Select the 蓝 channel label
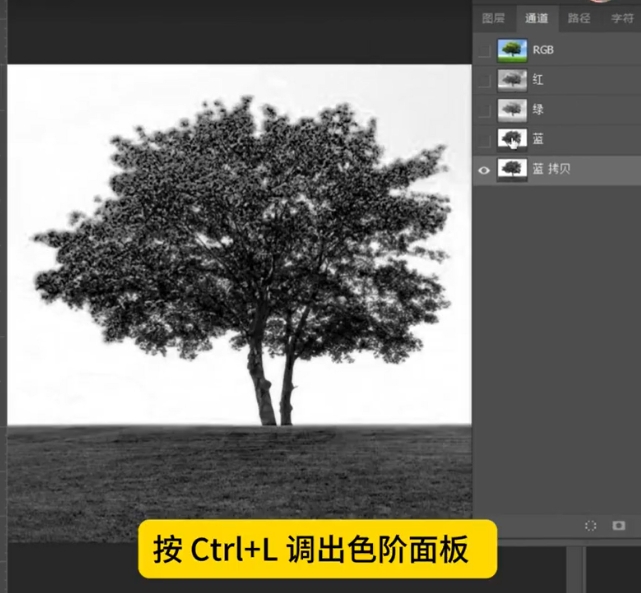641x593 pixels. click(x=538, y=139)
